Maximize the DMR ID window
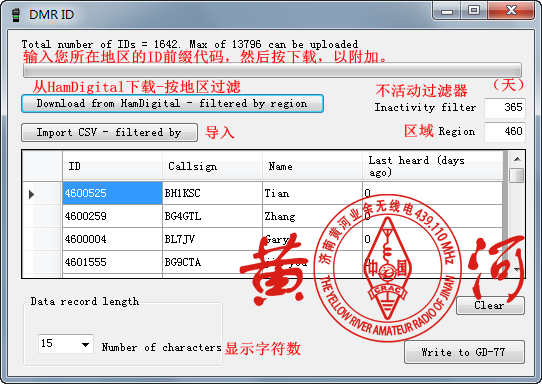542x384 pixels. pos(474,10)
